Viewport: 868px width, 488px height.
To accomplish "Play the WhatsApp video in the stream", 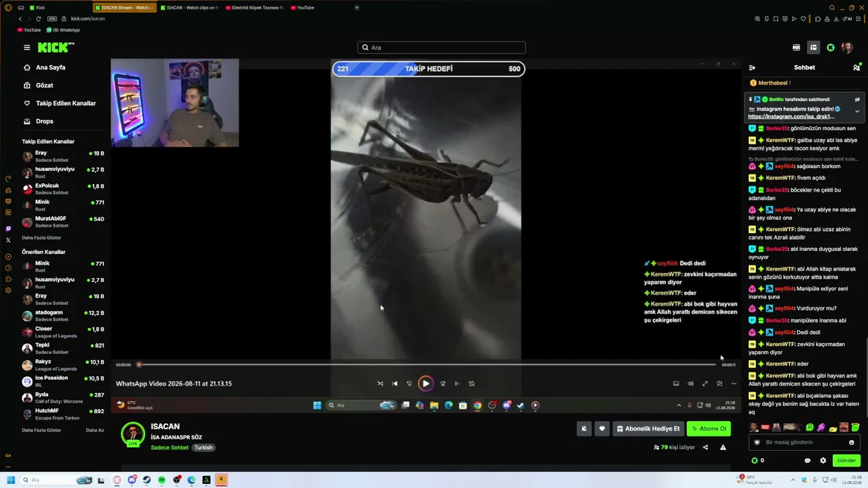I will click(x=426, y=384).
